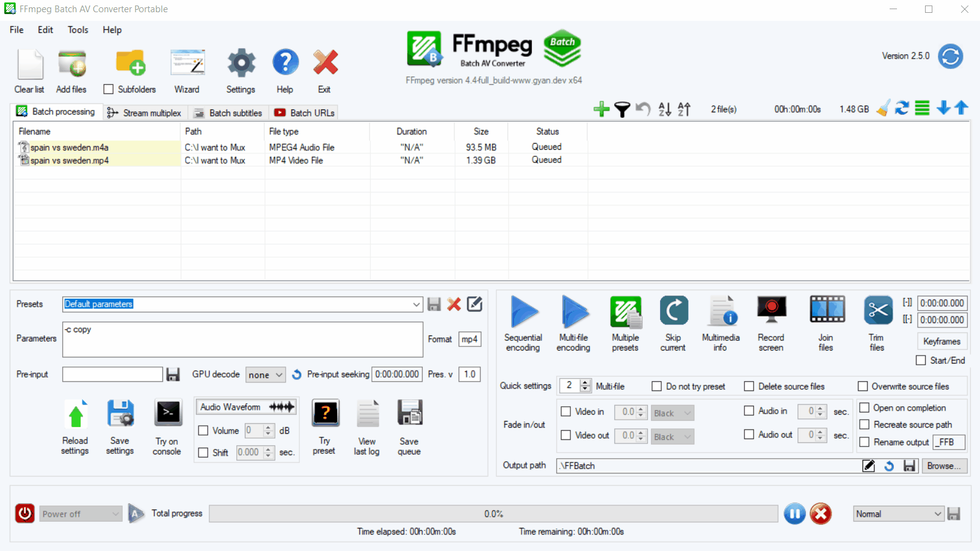Enable Overwrite source files
The width and height of the screenshot is (980, 551).
pyautogui.click(x=863, y=386)
